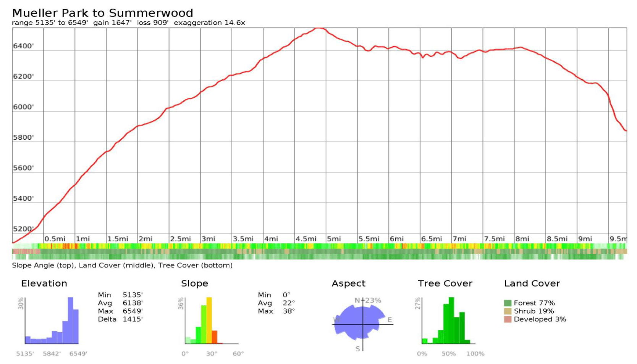Click the 2.5mi distance marker

pyautogui.click(x=180, y=239)
